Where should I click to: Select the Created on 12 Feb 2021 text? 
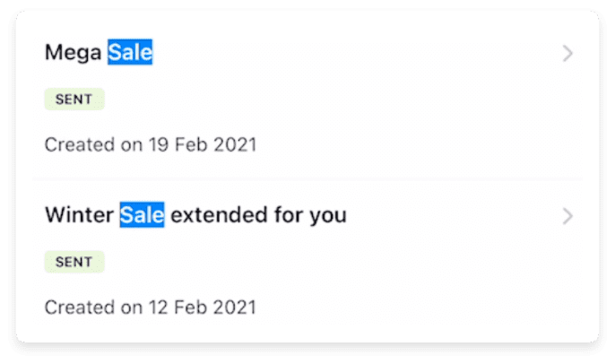tap(151, 307)
